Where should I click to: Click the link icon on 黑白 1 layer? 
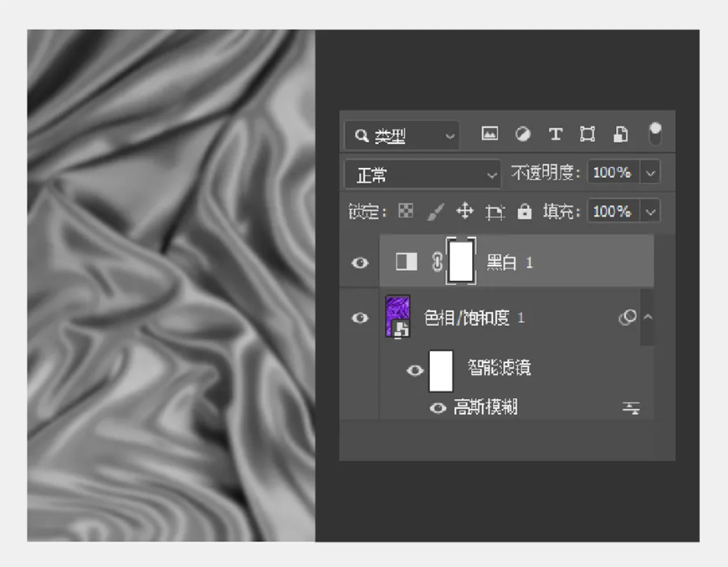click(x=437, y=262)
